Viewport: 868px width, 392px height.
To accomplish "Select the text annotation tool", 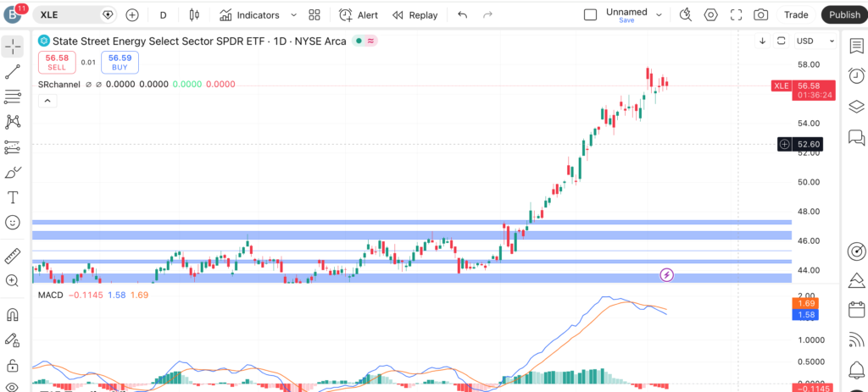I will (x=12, y=197).
